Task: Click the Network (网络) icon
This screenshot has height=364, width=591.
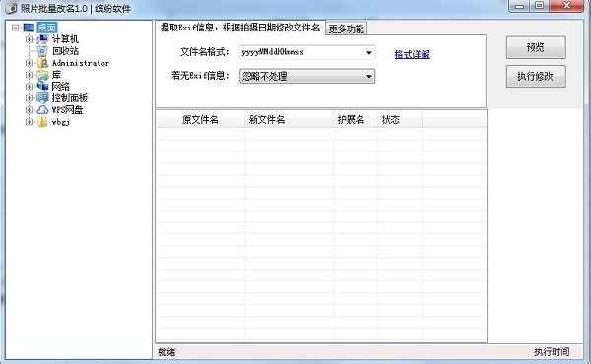Action: tap(43, 87)
